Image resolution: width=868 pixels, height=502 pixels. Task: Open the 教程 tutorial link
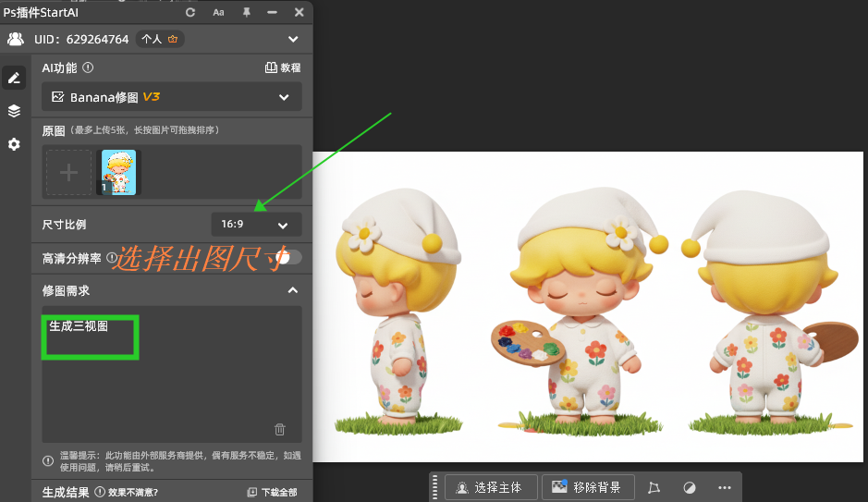pyautogui.click(x=283, y=67)
